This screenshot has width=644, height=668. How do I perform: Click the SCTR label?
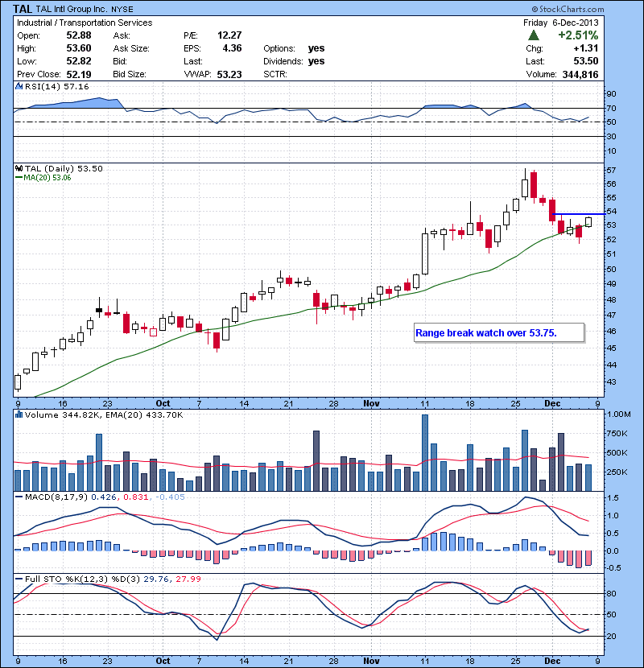coord(275,74)
